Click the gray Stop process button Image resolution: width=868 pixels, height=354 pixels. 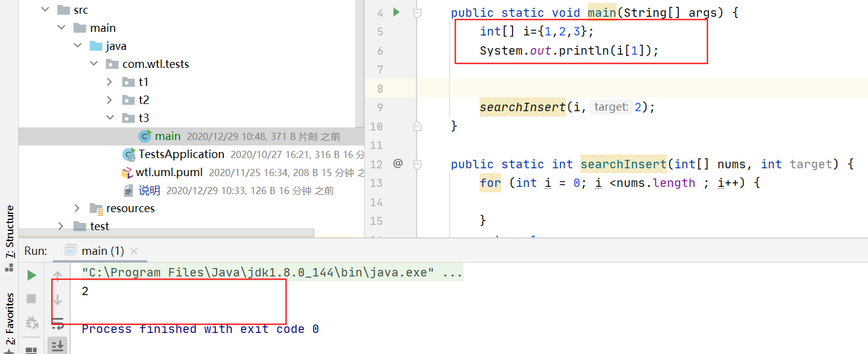31,299
